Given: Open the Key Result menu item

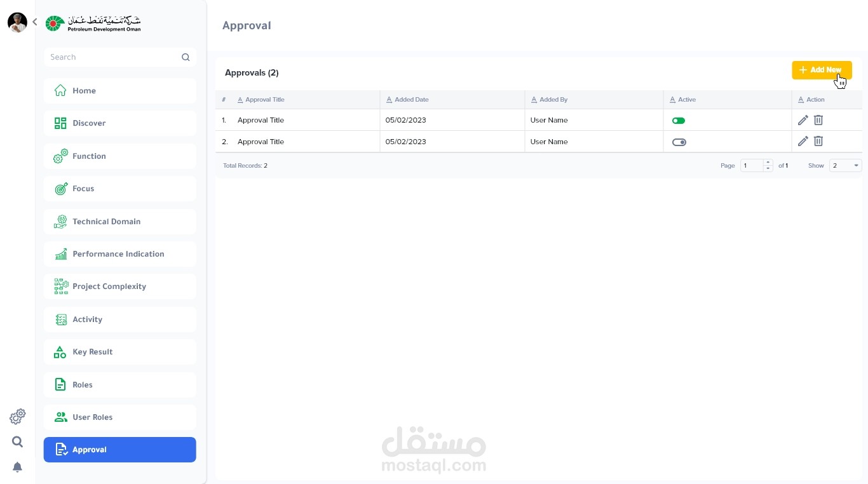Looking at the screenshot, I should point(120,352).
